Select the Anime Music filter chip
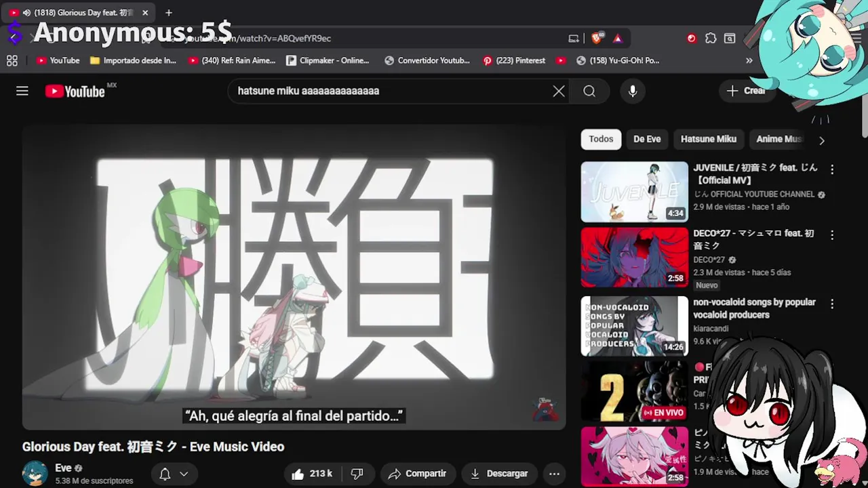This screenshot has width=868, height=488. click(779, 139)
